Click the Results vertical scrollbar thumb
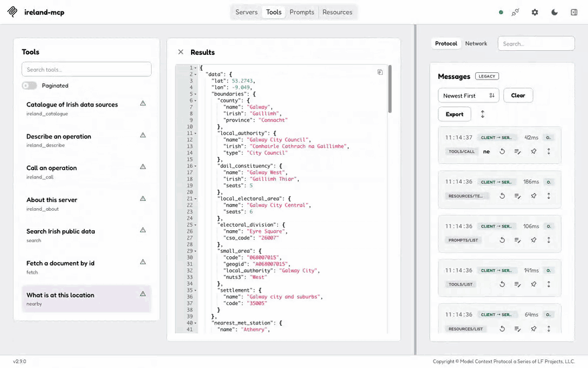588x368 pixels. [390, 89]
